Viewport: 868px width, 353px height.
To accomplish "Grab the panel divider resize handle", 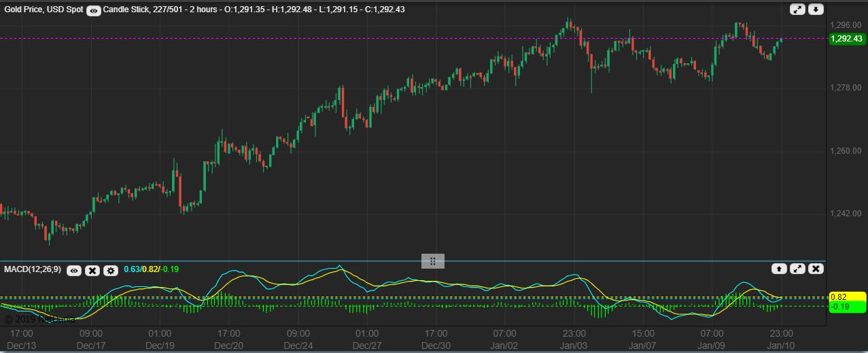I will 433,261.
